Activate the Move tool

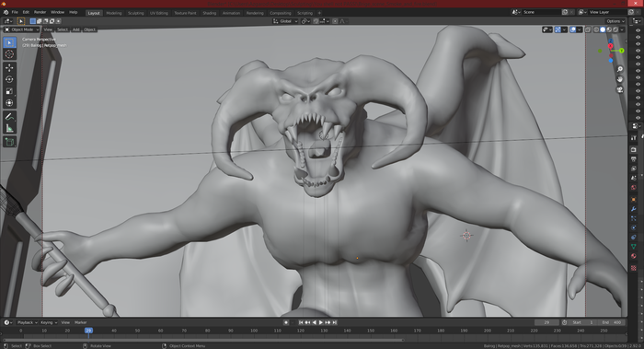(9, 67)
